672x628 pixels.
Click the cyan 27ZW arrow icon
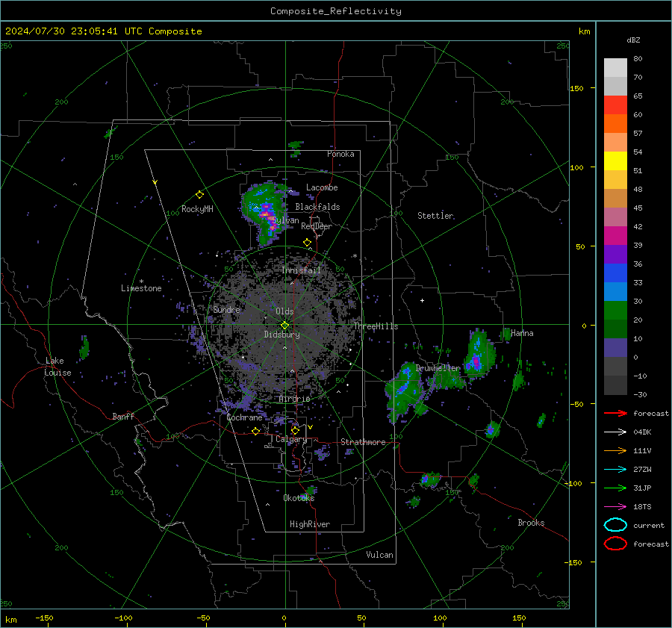[x=615, y=470]
